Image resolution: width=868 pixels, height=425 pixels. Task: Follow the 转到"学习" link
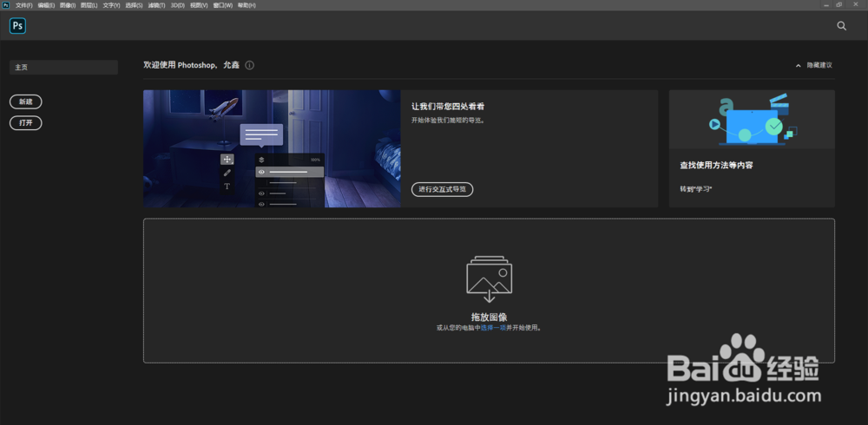tap(696, 189)
